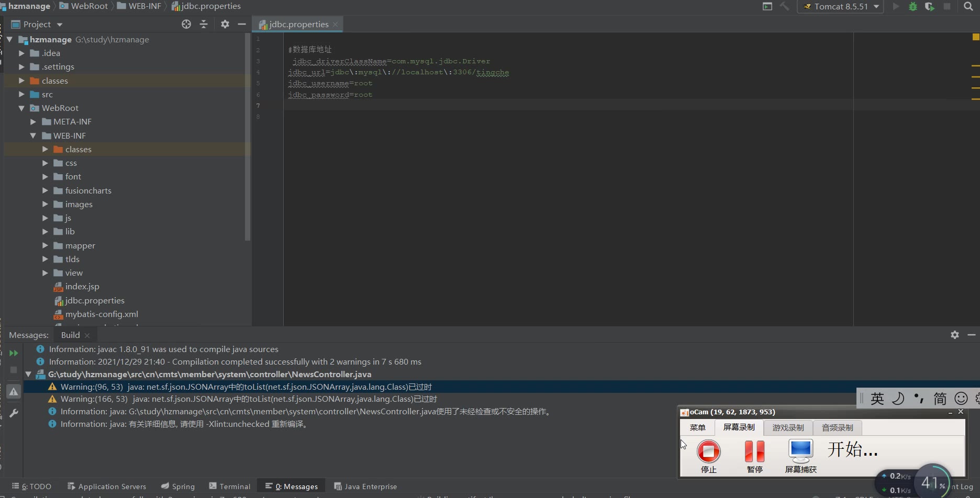980x498 pixels.
Task: Toggle the warnings filter icon in Messages
Action: 14,391
